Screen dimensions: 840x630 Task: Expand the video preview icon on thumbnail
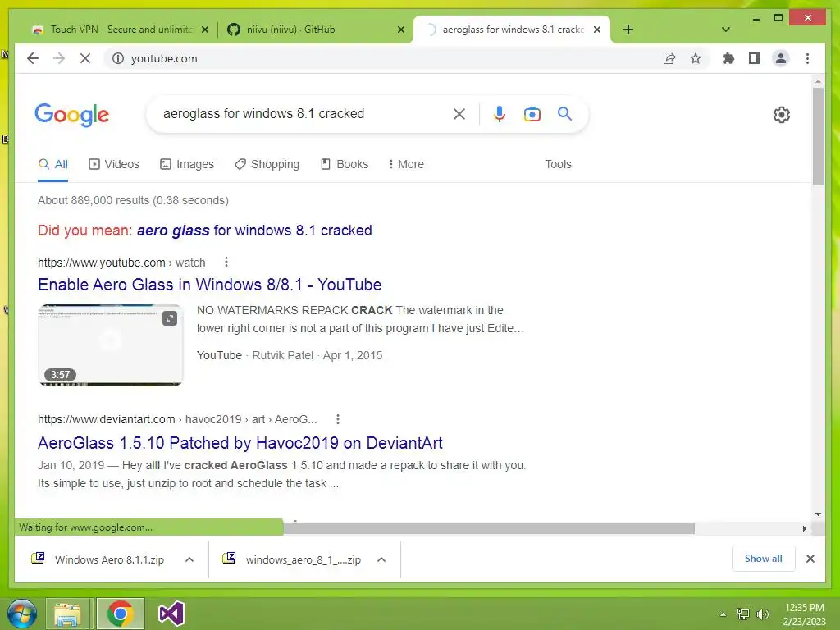[x=170, y=319]
